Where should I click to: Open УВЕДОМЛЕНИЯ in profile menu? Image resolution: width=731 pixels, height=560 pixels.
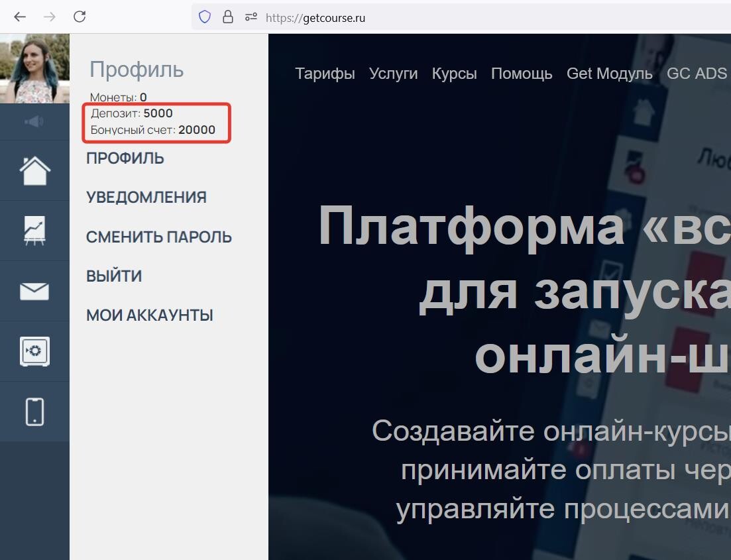[146, 197]
